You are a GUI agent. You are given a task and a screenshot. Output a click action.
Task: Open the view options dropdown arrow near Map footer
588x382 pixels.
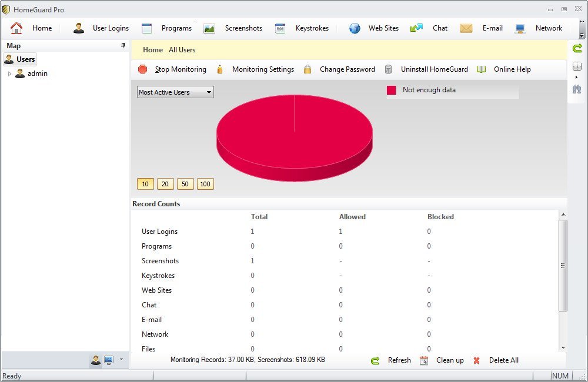pyautogui.click(x=121, y=360)
